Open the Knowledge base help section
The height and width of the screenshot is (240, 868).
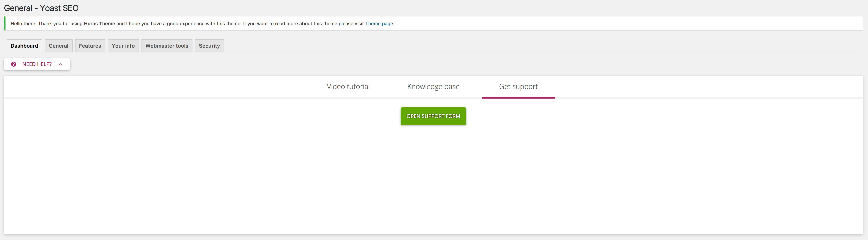pos(433,86)
